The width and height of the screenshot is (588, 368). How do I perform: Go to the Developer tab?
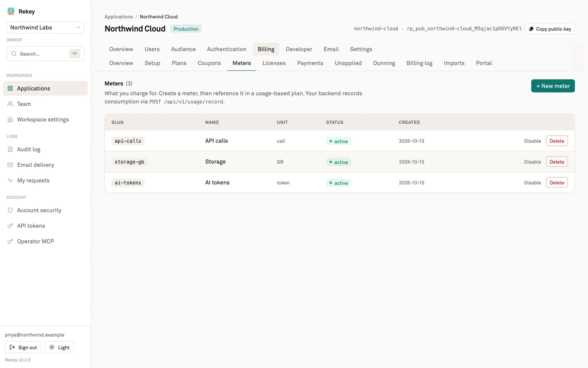pos(299,49)
